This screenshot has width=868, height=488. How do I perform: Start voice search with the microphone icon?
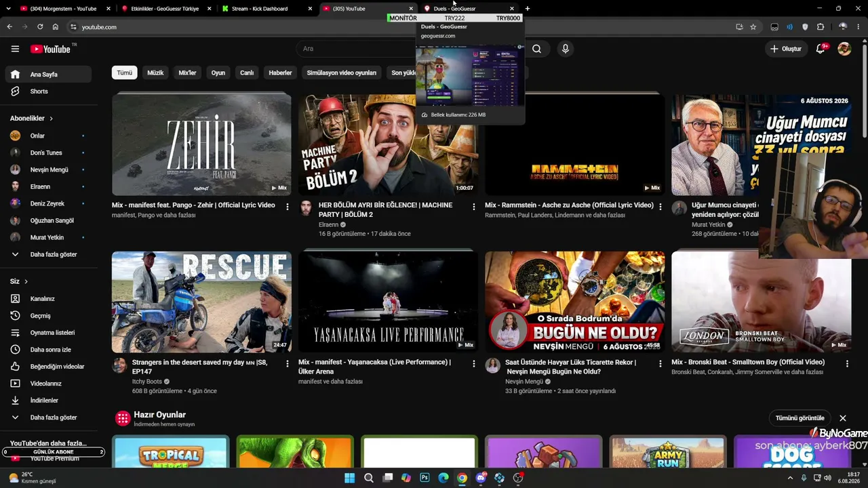(565, 49)
